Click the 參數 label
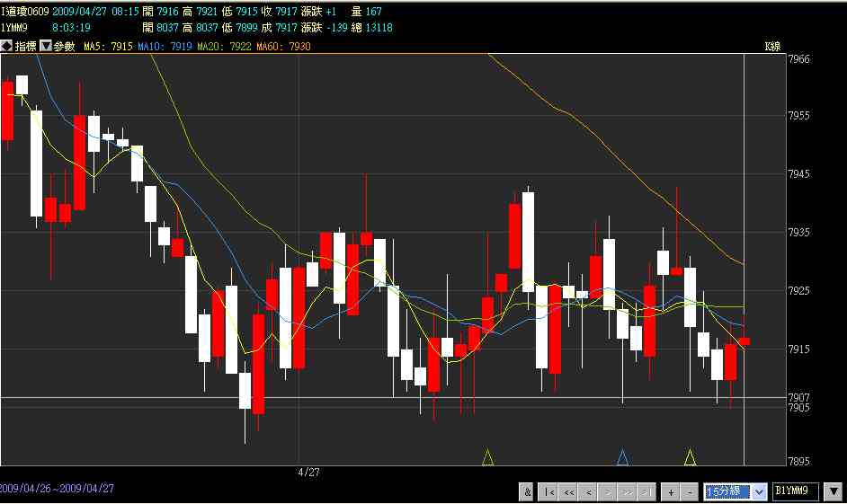The height and width of the screenshot is (504, 847). [x=64, y=47]
